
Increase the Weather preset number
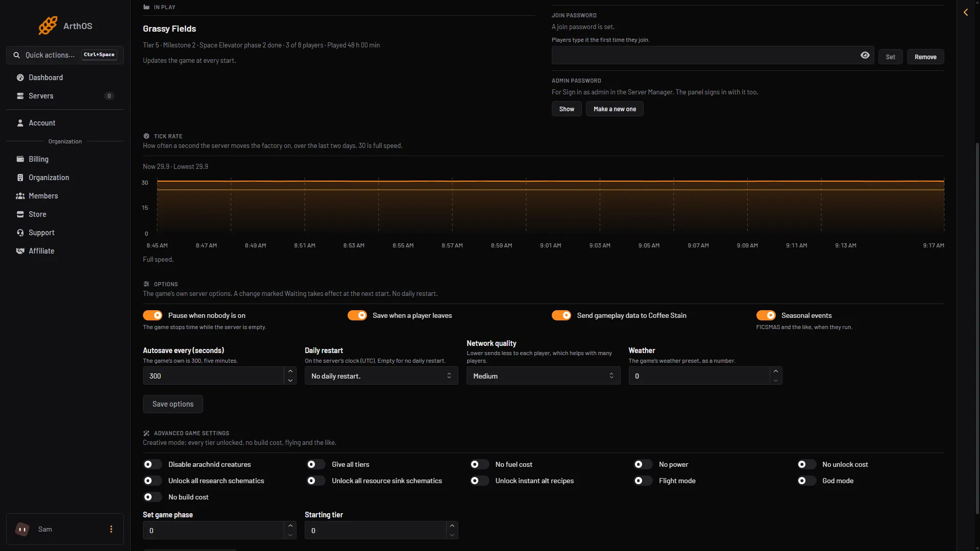click(x=776, y=371)
